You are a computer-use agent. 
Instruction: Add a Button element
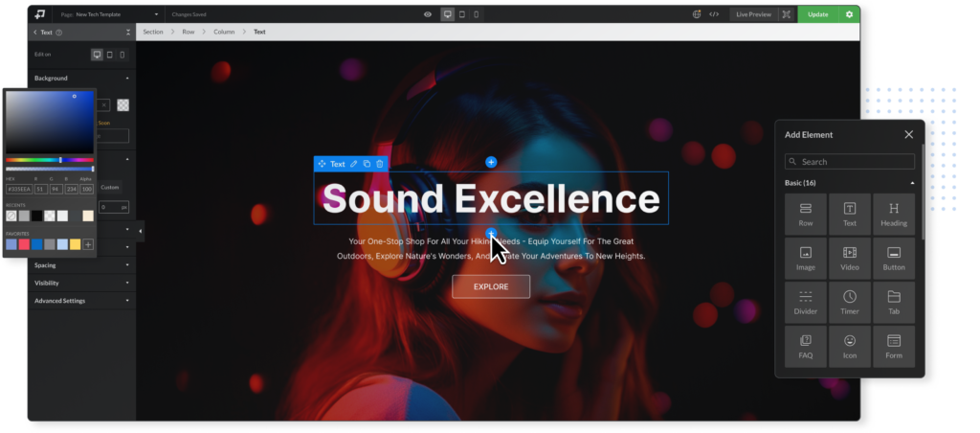[x=894, y=259]
